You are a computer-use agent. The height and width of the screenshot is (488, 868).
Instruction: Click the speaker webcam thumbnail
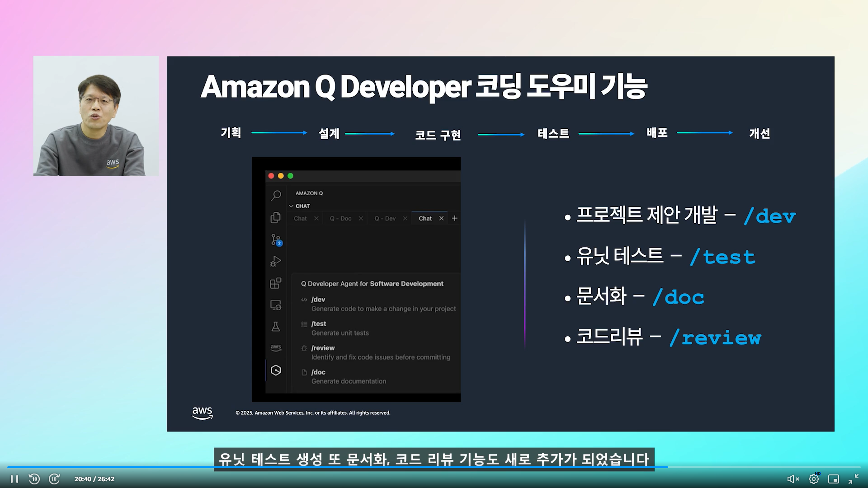tap(96, 116)
